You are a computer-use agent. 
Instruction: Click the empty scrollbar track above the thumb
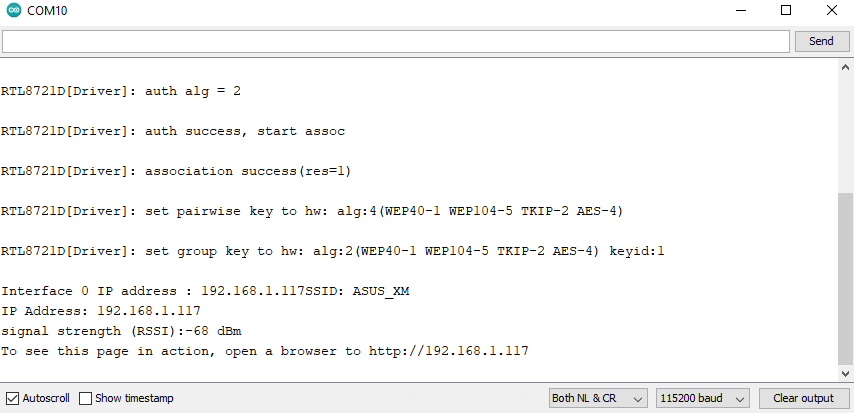coord(845,133)
